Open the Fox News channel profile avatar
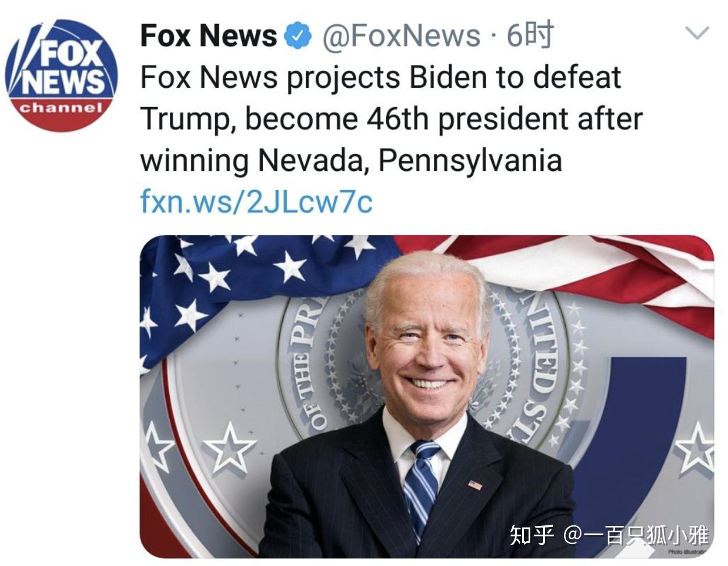Viewport: 728px width, 566px height. point(61,74)
